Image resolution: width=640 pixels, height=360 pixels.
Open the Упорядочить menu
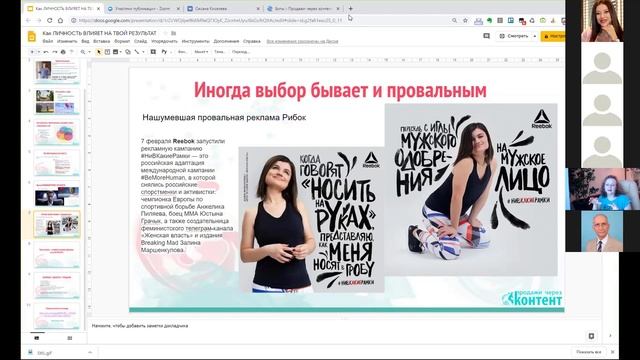[x=164, y=41]
